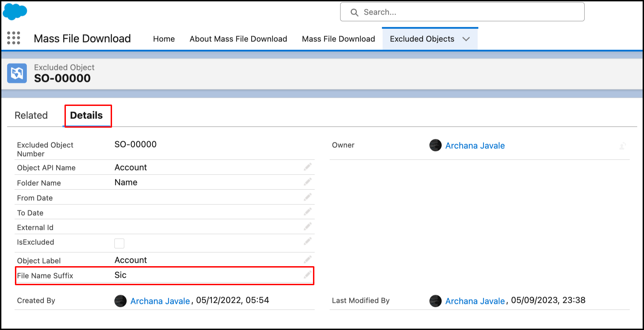The height and width of the screenshot is (330, 644).
Task: Click the search magnifier icon
Action: (x=354, y=13)
